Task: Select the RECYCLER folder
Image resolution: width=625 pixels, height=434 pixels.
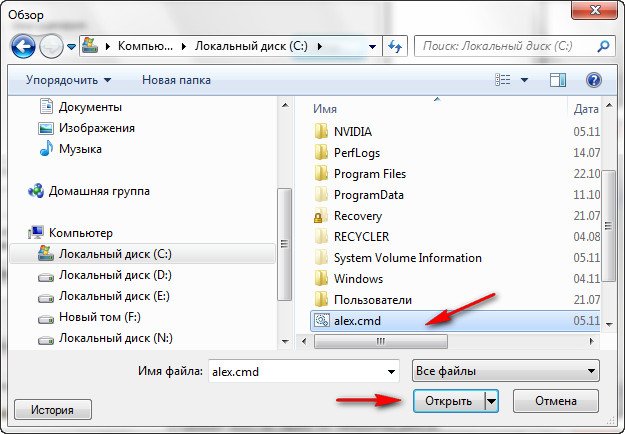Action: pyautogui.click(x=362, y=237)
